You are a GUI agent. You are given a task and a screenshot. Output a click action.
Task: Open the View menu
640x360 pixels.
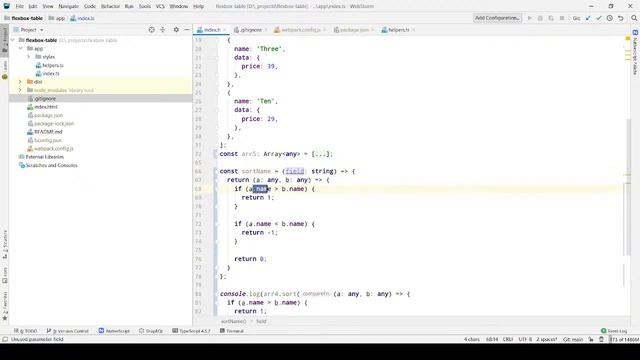click(48, 7)
